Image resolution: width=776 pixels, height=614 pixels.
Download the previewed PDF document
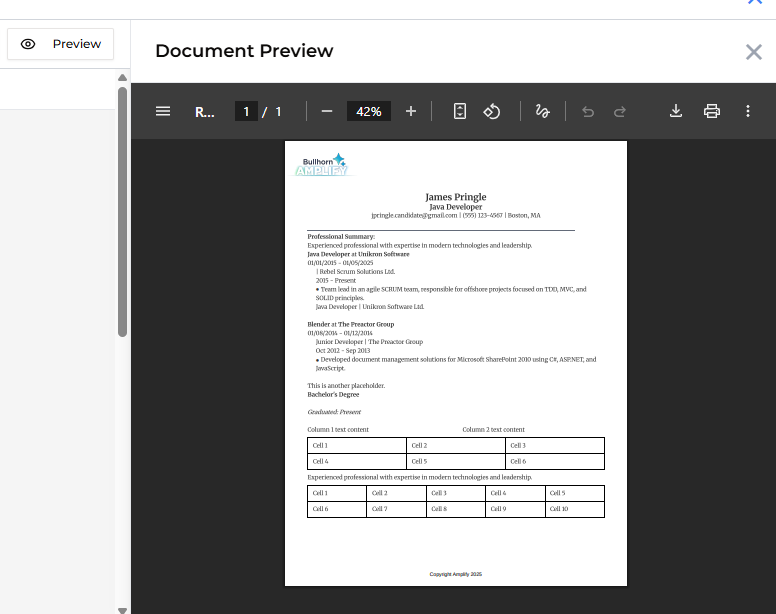(676, 111)
